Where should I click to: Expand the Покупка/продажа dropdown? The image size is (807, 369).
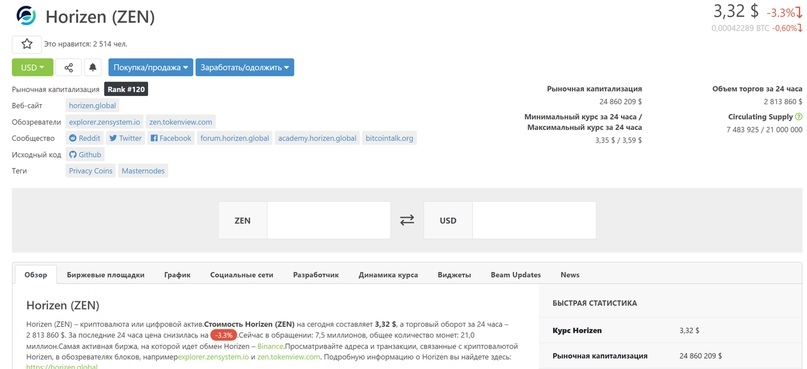[151, 67]
